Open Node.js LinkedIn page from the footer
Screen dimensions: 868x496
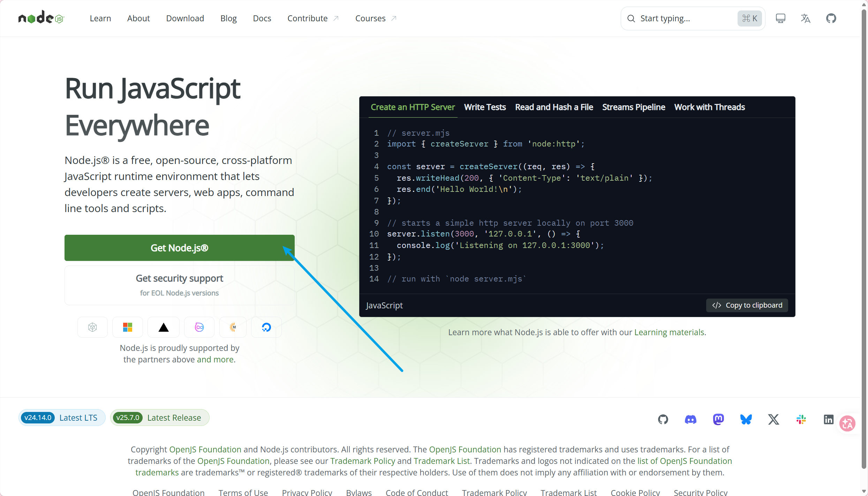click(x=829, y=419)
